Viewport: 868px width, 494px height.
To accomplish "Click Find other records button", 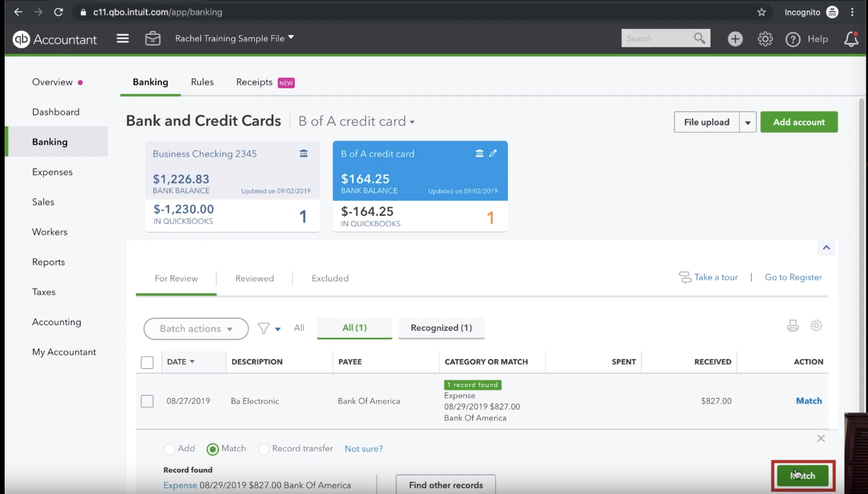I will tap(446, 485).
